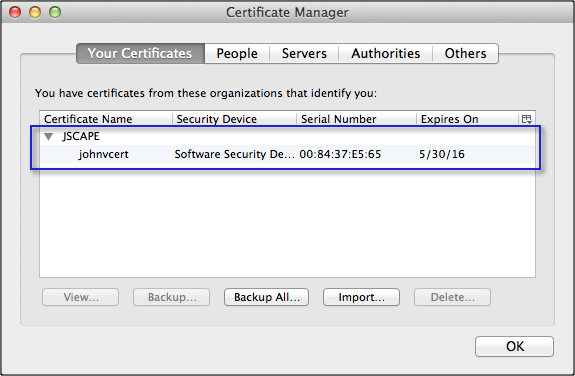Click the Backup... button

click(172, 297)
